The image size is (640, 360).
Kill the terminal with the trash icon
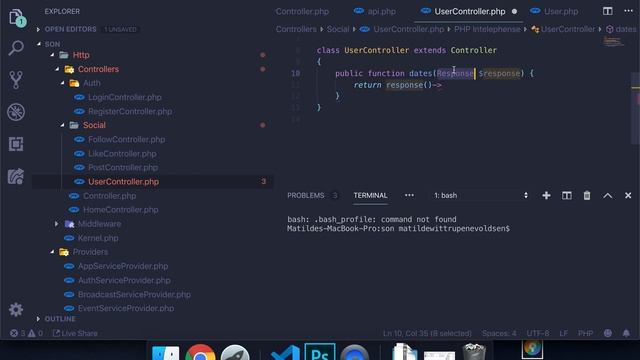click(587, 196)
